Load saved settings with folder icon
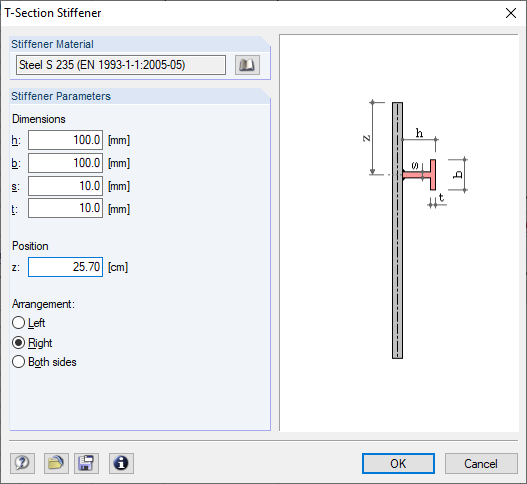This screenshot has height=484, width=527. tap(56, 463)
